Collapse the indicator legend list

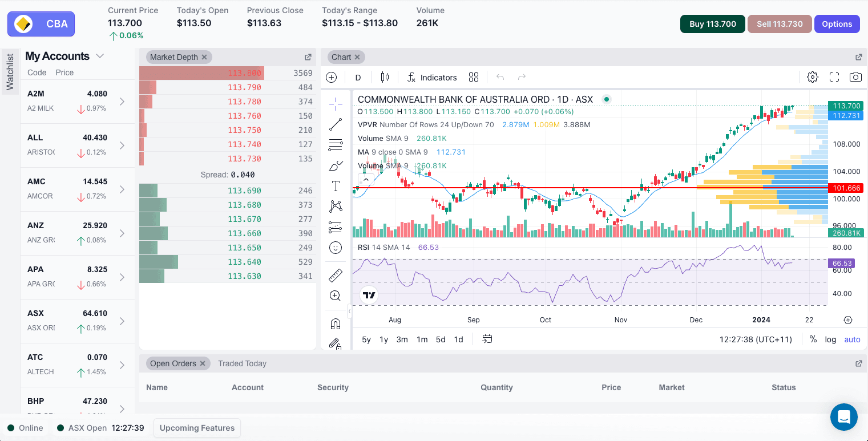(x=366, y=179)
